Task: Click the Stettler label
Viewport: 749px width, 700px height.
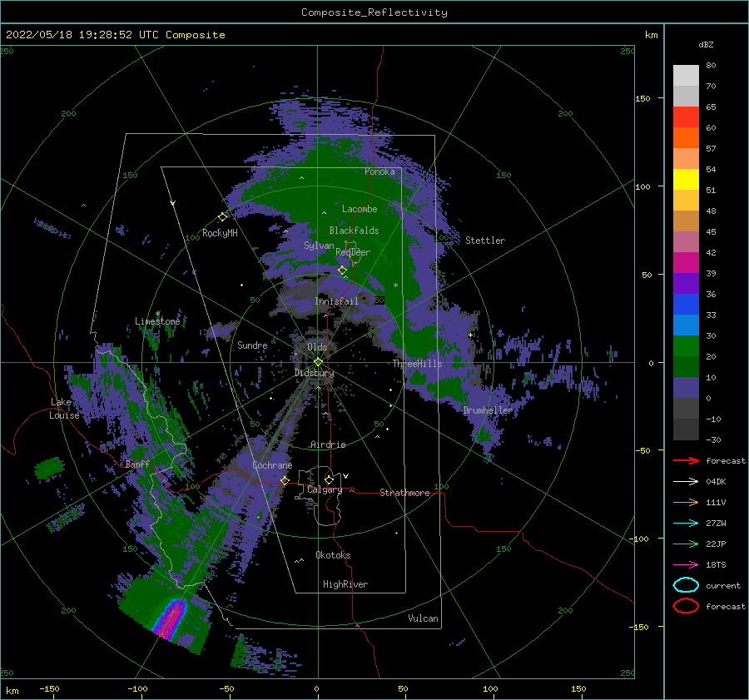Action: (485, 241)
